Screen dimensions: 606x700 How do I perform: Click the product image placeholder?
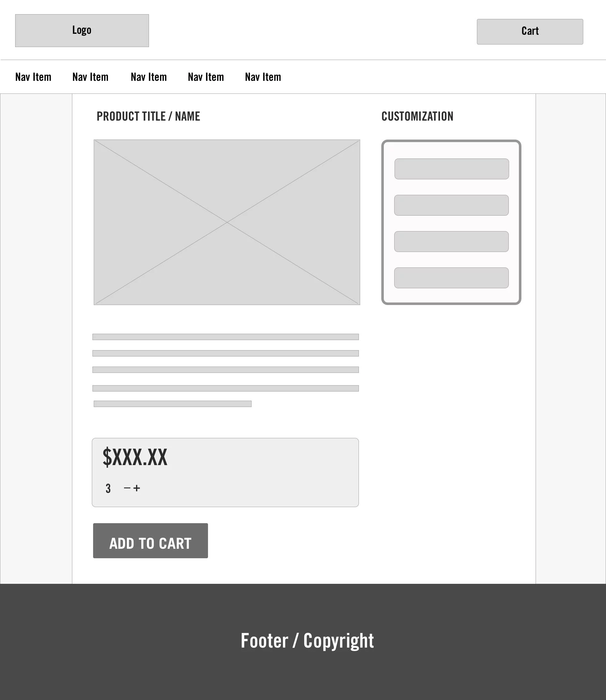coord(227,222)
